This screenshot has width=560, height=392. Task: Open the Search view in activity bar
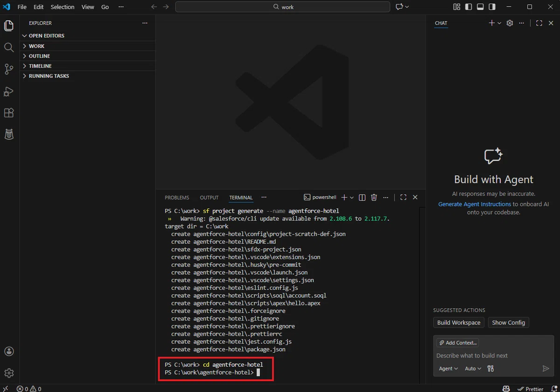click(8, 48)
